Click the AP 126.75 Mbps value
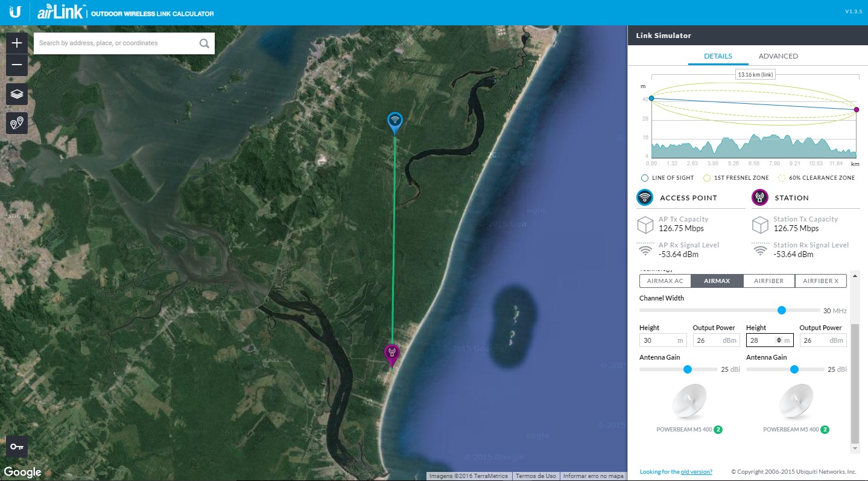This screenshot has width=868, height=481. click(681, 229)
